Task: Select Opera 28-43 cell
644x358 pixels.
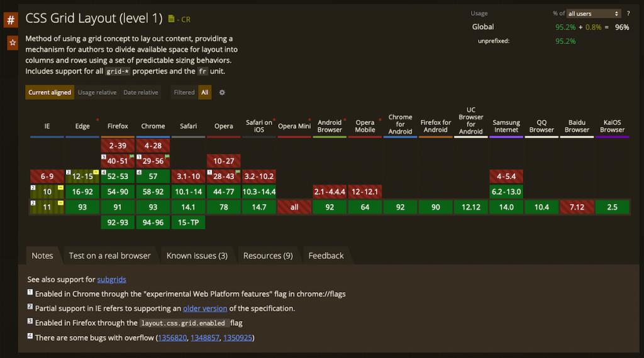Action: tap(224, 176)
